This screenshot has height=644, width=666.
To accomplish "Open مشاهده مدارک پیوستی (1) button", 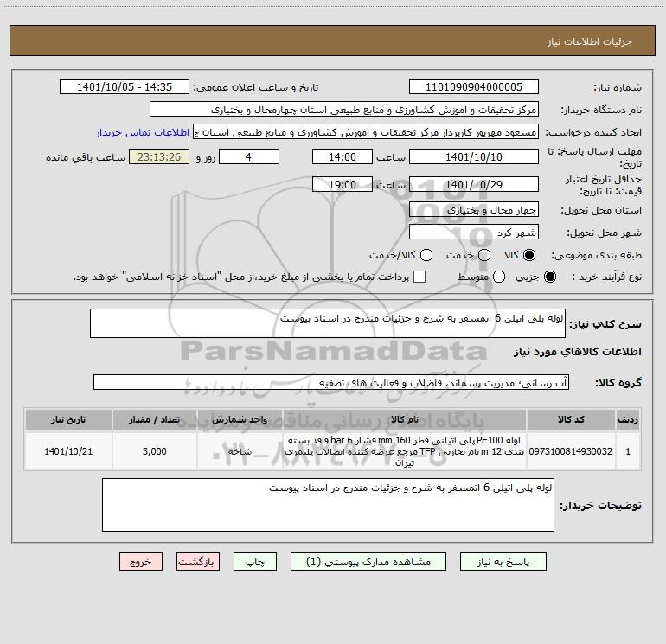I will click(368, 562).
